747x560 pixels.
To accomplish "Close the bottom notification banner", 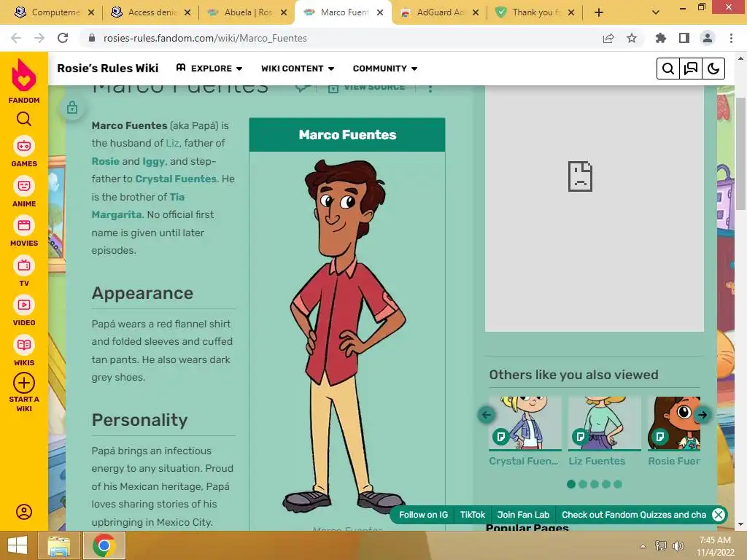I will coord(719,515).
